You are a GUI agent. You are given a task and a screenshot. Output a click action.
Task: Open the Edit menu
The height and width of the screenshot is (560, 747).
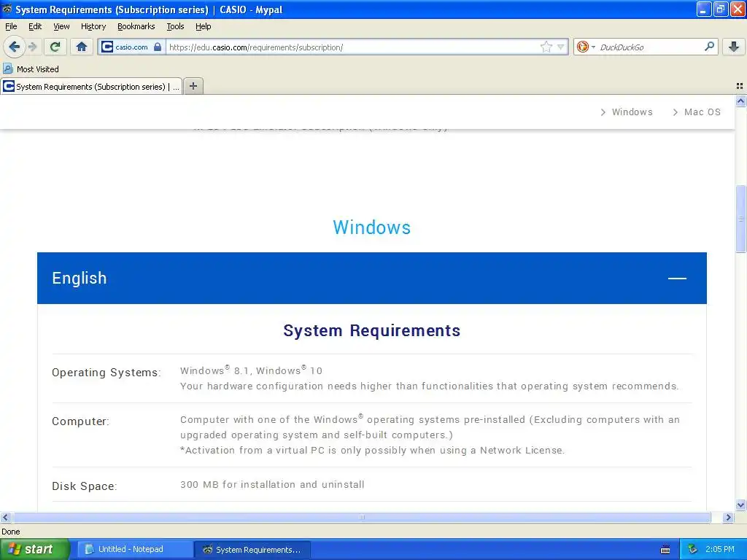pos(35,26)
